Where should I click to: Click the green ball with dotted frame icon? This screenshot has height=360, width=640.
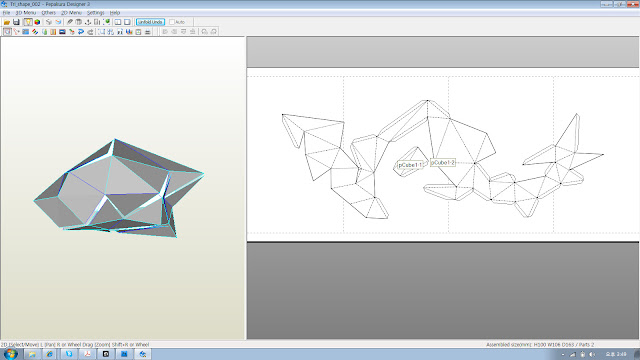tap(107, 22)
